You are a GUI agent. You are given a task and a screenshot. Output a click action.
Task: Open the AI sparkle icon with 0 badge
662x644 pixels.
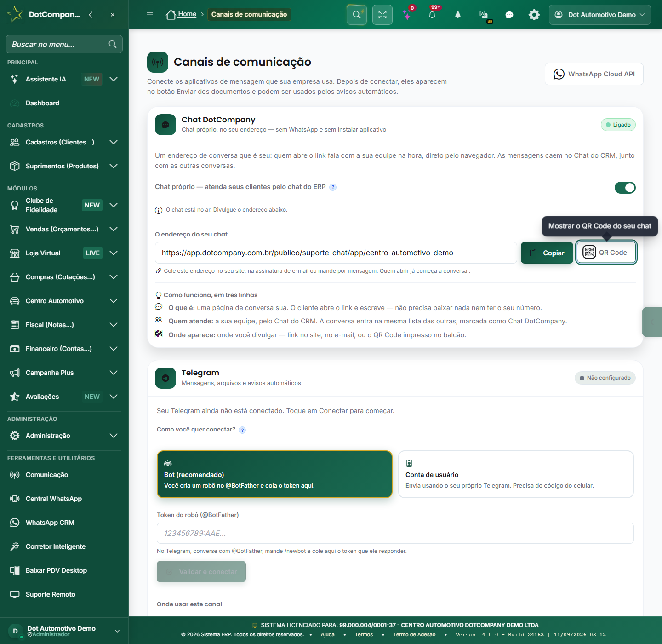(407, 15)
